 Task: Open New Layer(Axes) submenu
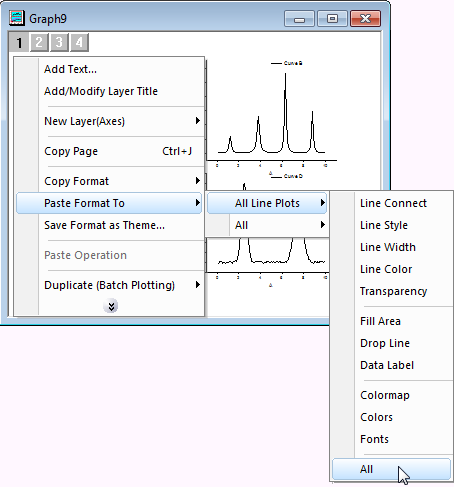[x=109, y=121]
